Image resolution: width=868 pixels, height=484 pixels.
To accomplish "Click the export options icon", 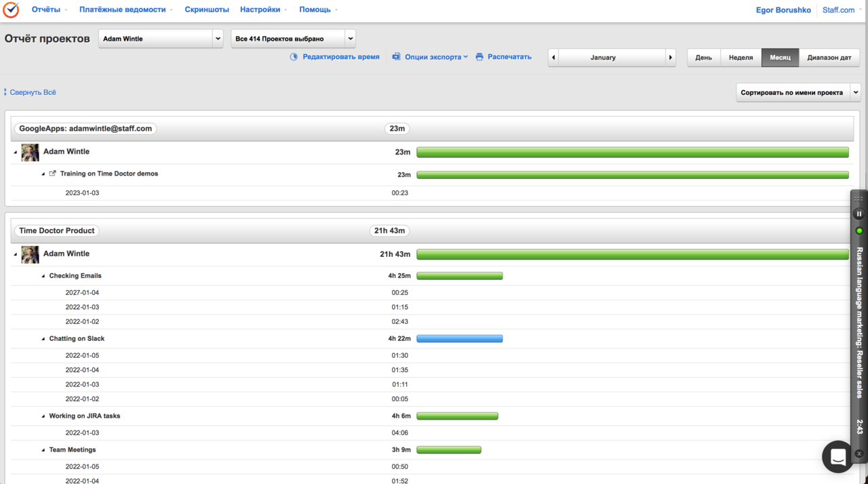I will 396,57.
